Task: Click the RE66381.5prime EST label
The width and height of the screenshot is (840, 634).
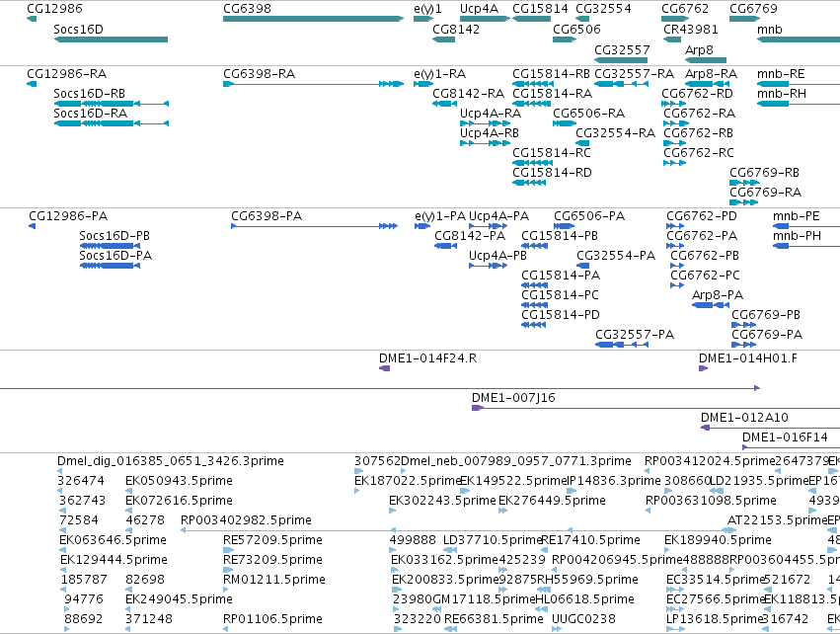Action: click(494, 619)
